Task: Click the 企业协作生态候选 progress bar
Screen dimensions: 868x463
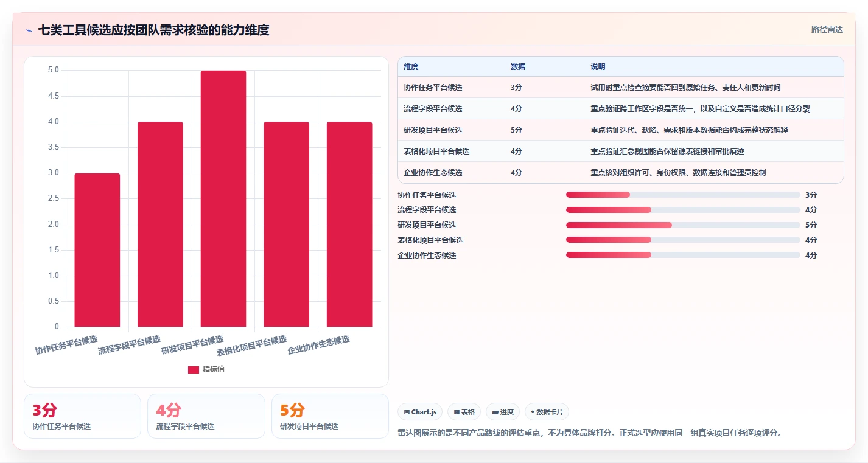Action: pyautogui.click(x=683, y=255)
